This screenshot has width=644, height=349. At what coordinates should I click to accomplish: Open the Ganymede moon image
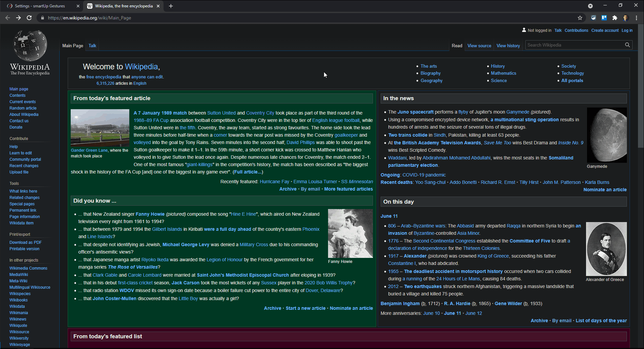pyautogui.click(x=606, y=135)
